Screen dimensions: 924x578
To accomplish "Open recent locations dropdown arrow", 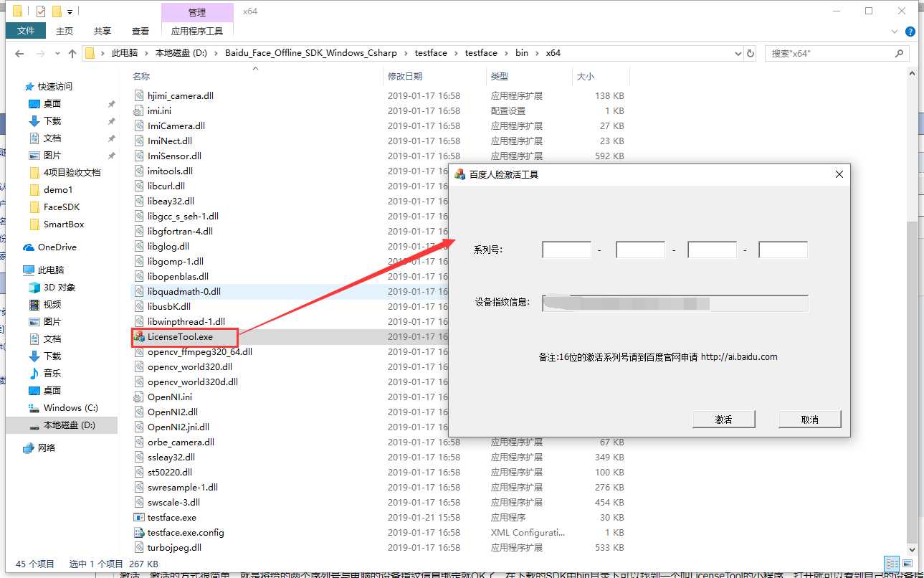I will (x=57, y=54).
